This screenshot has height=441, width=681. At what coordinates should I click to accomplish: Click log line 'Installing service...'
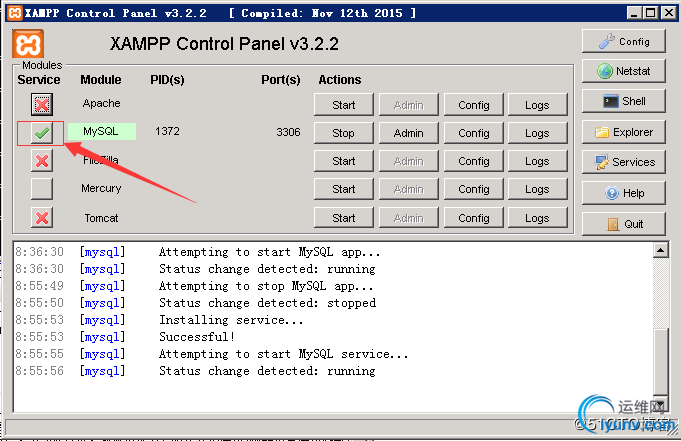(x=231, y=320)
